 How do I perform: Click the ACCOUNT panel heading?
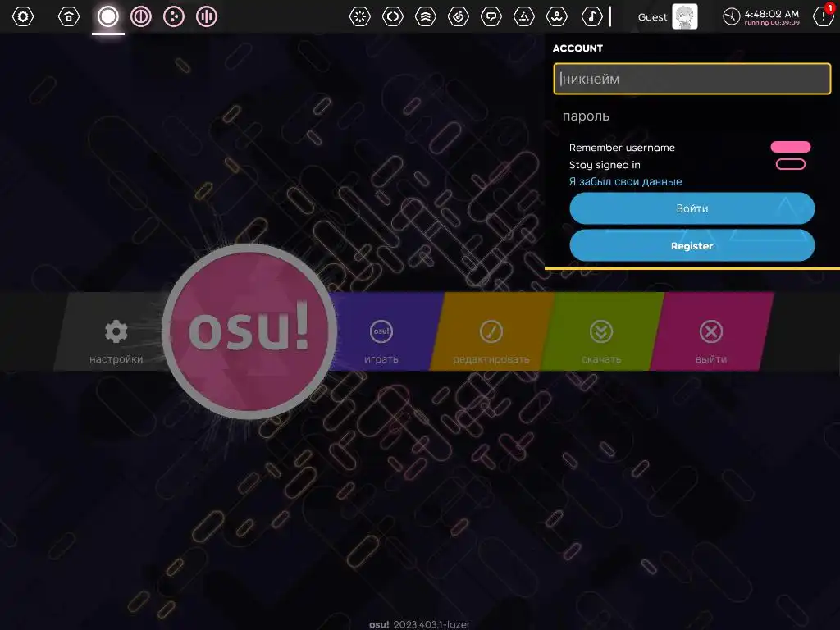[577, 48]
